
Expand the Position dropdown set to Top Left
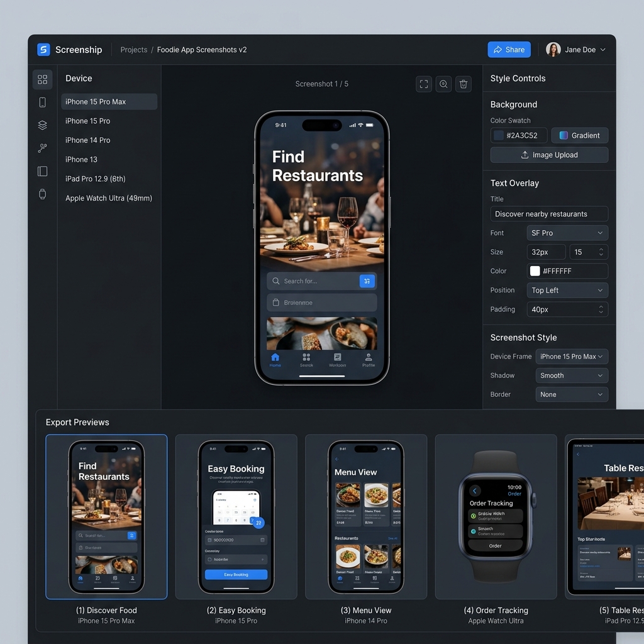(x=567, y=290)
